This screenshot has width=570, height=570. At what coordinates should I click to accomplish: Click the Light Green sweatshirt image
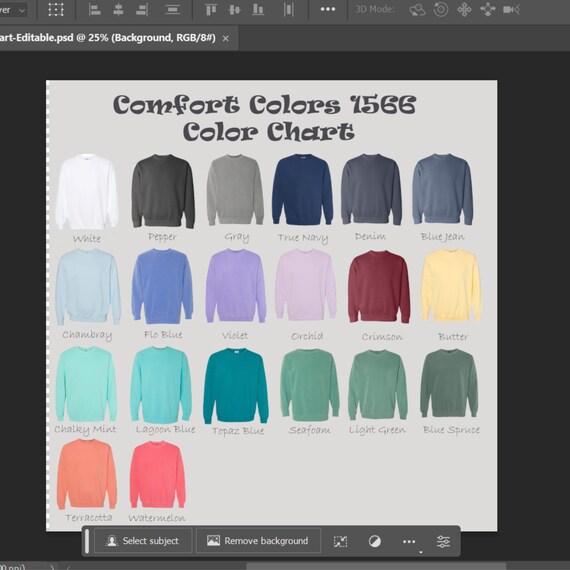click(378, 385)
